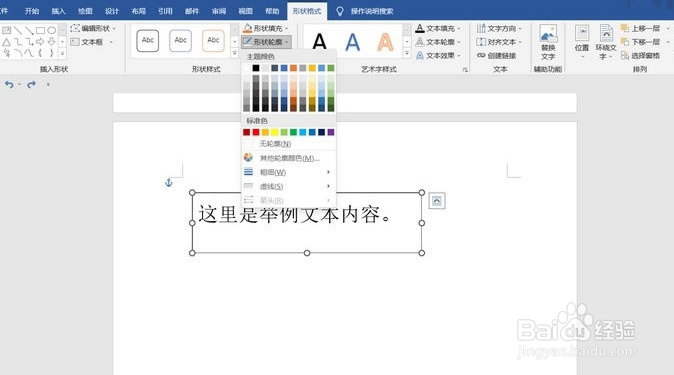
Task: Select the down block arrow shape
Action: 52,42
